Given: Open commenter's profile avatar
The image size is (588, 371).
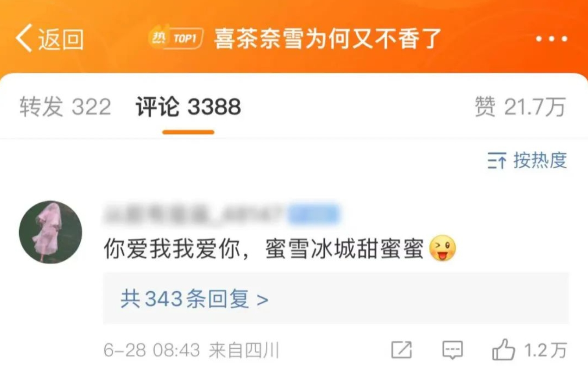Looking at the screenshot, I should point(50,232).
